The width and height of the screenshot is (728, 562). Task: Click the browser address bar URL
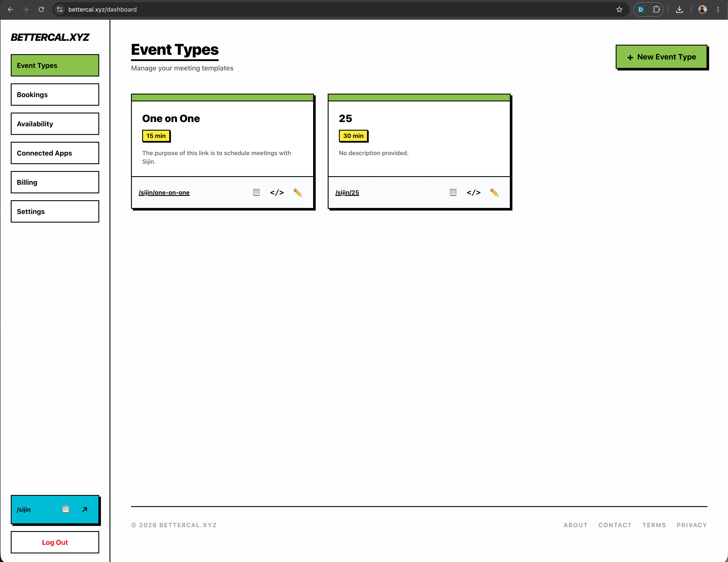(102, 9)
